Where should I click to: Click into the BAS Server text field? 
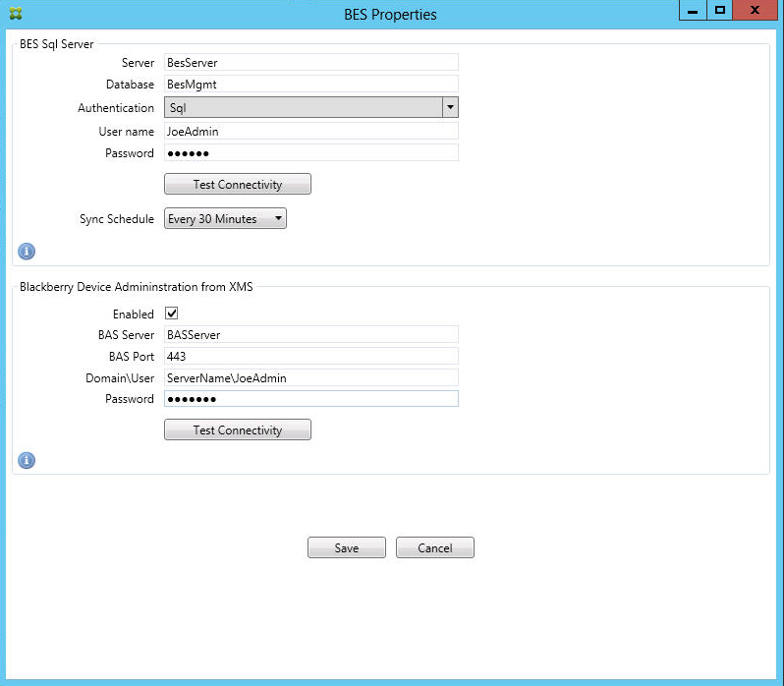310,335
